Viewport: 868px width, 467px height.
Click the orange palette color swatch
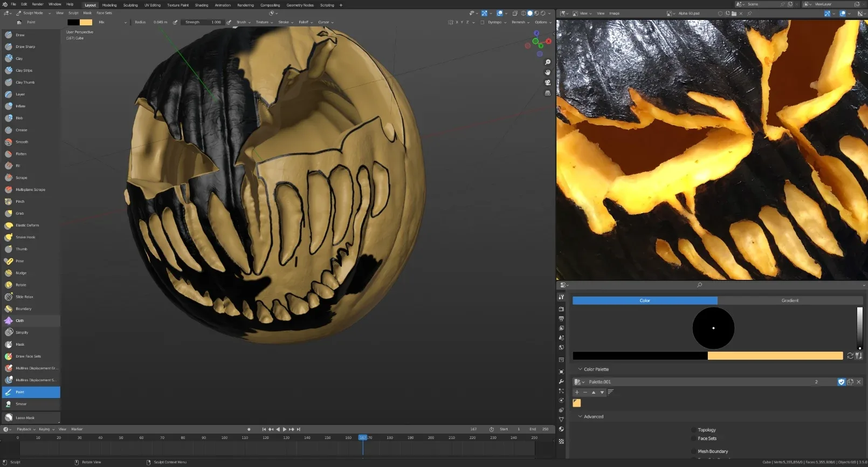coord(577,403)
